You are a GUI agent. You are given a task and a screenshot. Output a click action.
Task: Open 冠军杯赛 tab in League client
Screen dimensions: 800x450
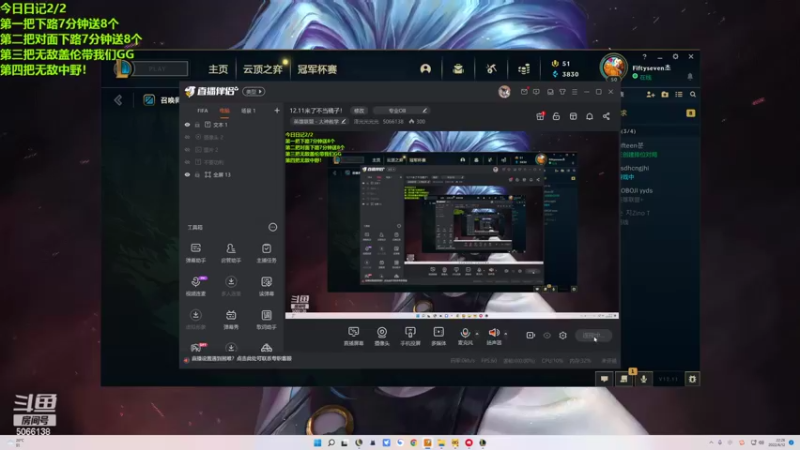(x=317, y=69)
